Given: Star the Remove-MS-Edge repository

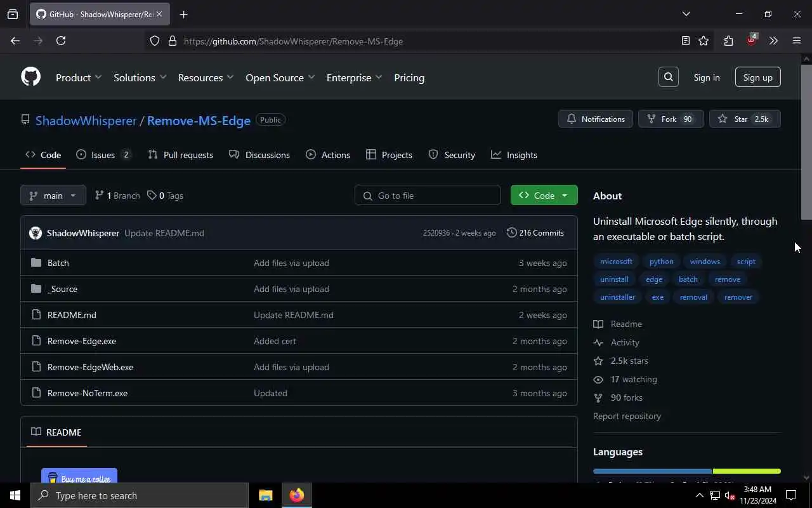Looking at the screenshot, I should [x=745, y=119].
